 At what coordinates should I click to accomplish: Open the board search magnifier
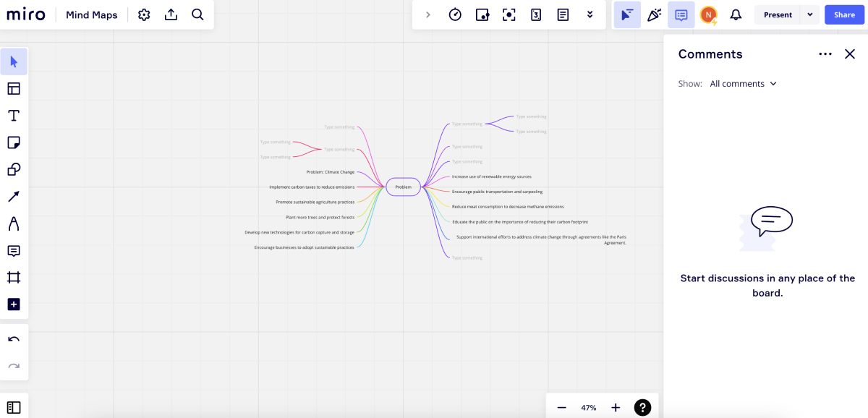(x=197, y=14)
